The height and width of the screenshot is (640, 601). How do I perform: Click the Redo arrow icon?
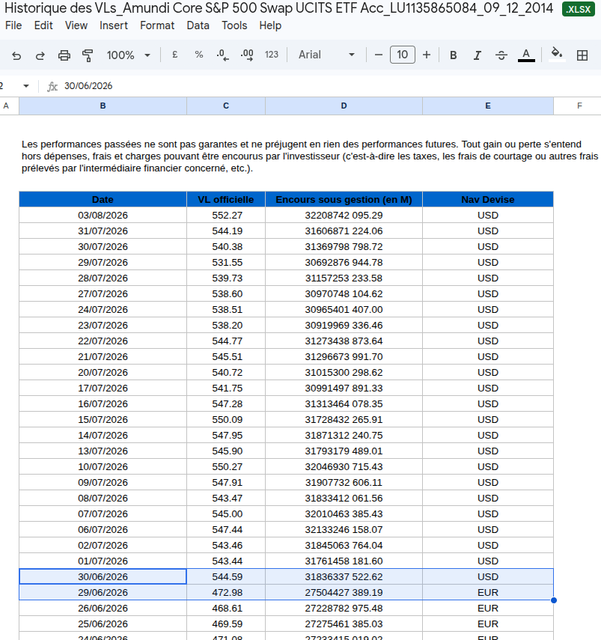point(40,55)
